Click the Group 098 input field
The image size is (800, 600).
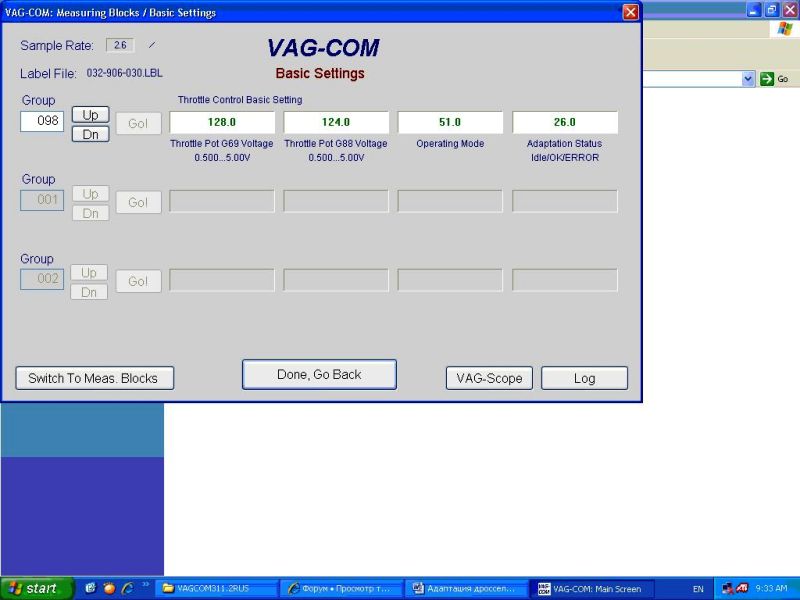click(x=43, y=121)
